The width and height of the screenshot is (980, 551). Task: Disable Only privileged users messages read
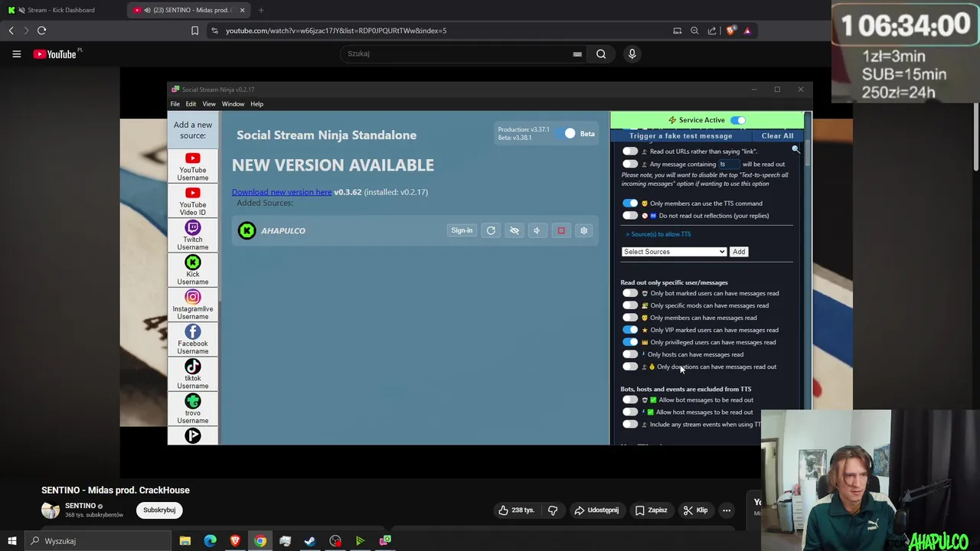coord(630,342)
